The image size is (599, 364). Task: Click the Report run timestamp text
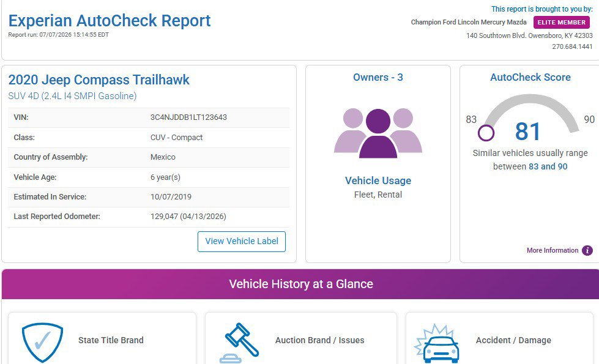click(x=59, y=35)
